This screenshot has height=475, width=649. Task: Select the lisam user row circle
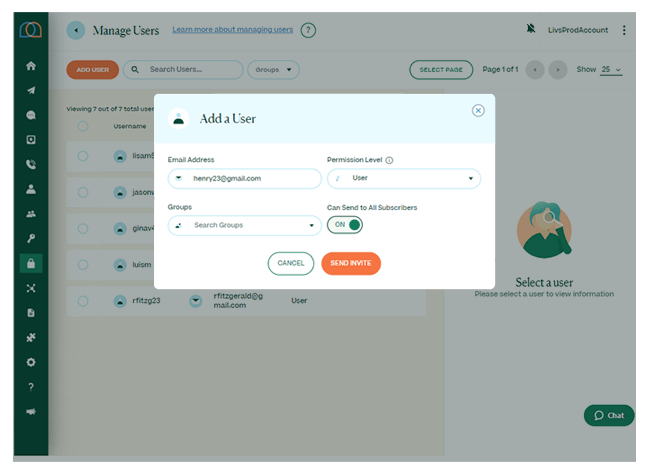pyautogui.click(x=83, y=156)
